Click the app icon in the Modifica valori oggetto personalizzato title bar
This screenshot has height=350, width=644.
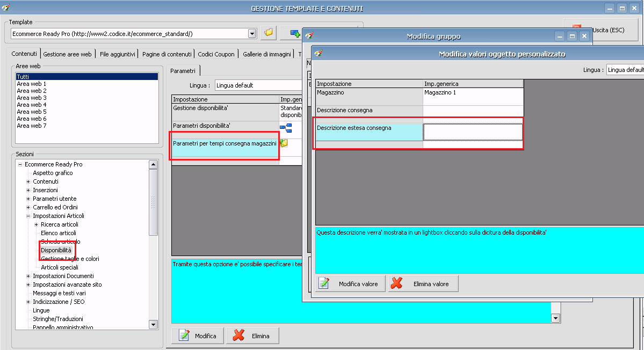(x=319, y=53)
